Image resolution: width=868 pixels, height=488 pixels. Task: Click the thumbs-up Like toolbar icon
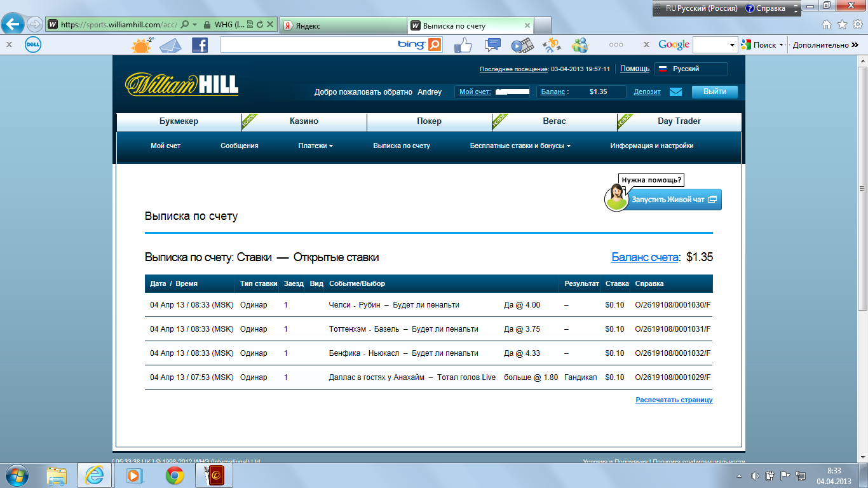[463, 45]
